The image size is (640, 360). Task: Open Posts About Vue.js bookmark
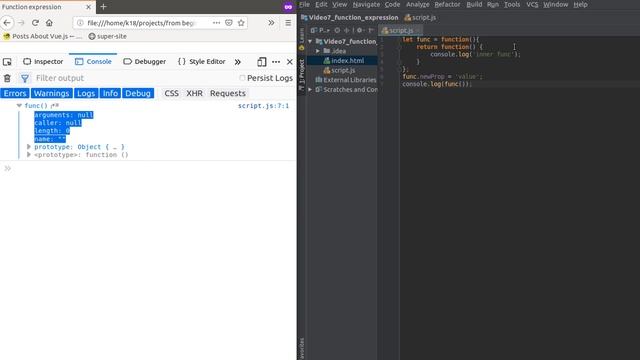click(42, 36)
